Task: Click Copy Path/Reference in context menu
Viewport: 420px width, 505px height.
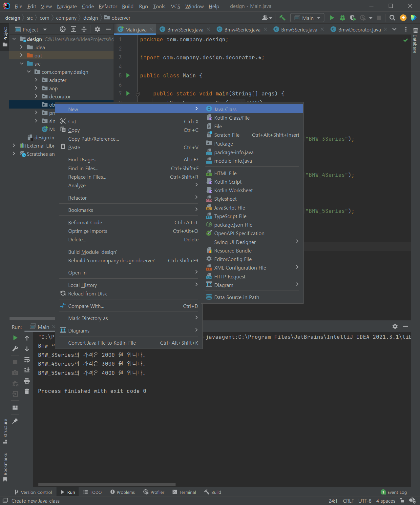Action: tap(129, 139)
